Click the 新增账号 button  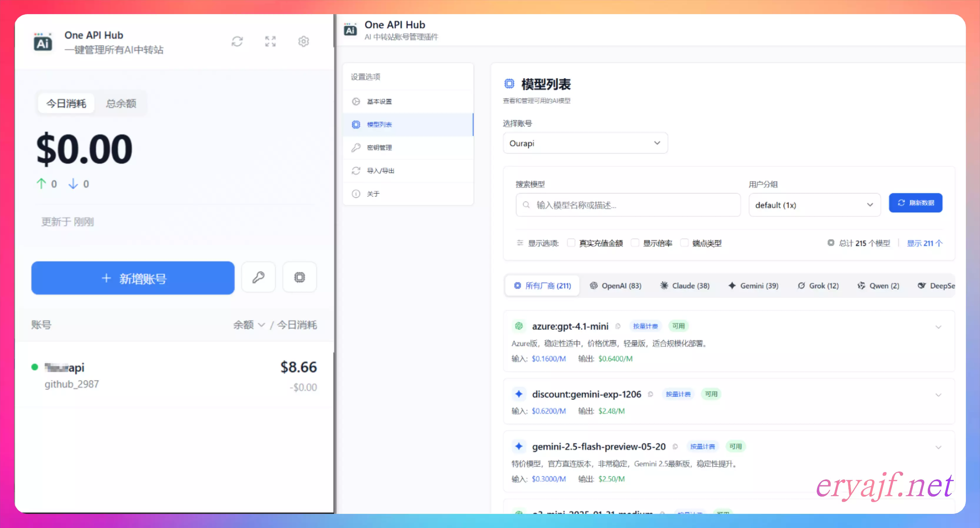pos(133,278)
